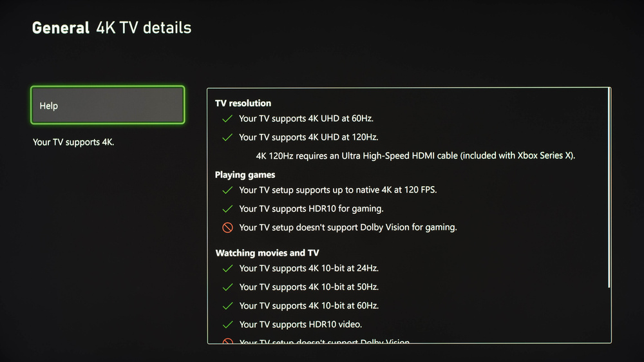Click the checkmark for native 4K at 120 FPS
644x362 pixels.
(227, 190)
